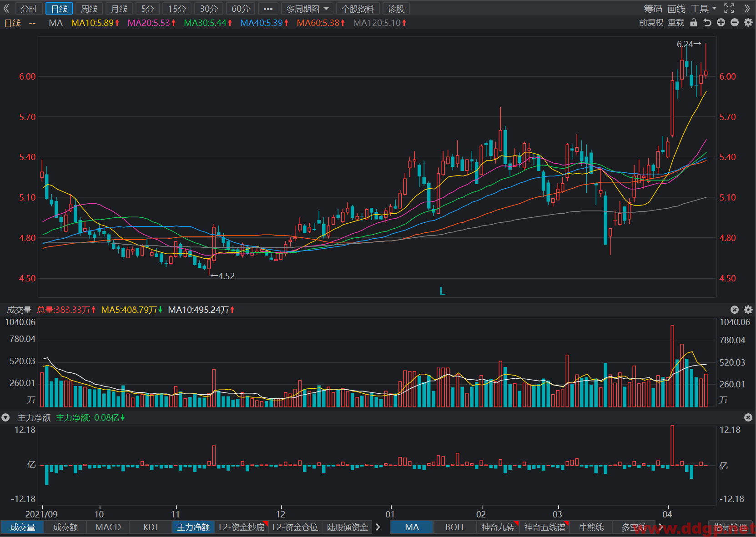Click the MA40:5.39 blue legend
Image resolution: width=756 pixels, height=537 pixels.
[264, 23]
